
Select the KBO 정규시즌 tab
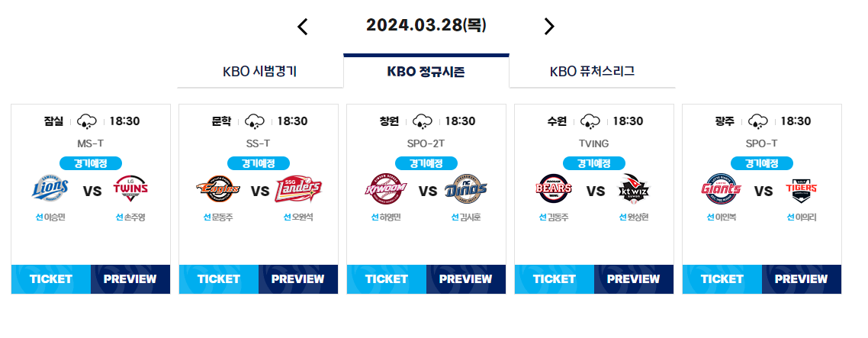[426, 71]
